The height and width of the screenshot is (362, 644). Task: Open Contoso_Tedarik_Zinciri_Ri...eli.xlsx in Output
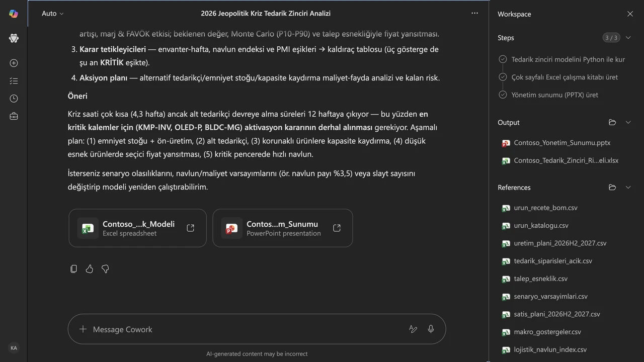566,160
